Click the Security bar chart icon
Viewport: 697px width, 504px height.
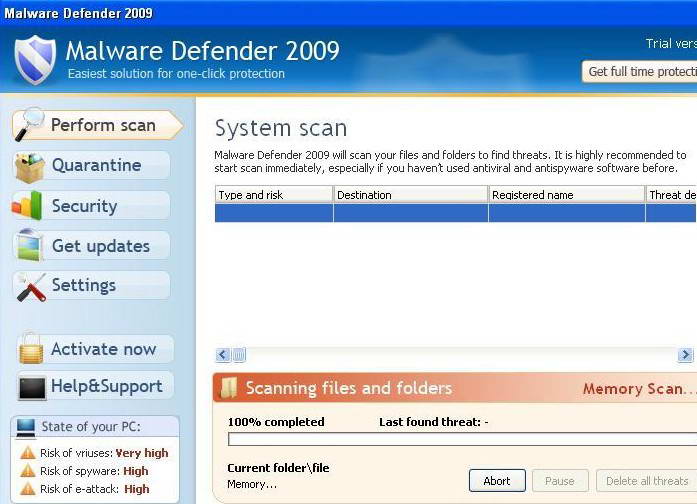coord(28,206)
